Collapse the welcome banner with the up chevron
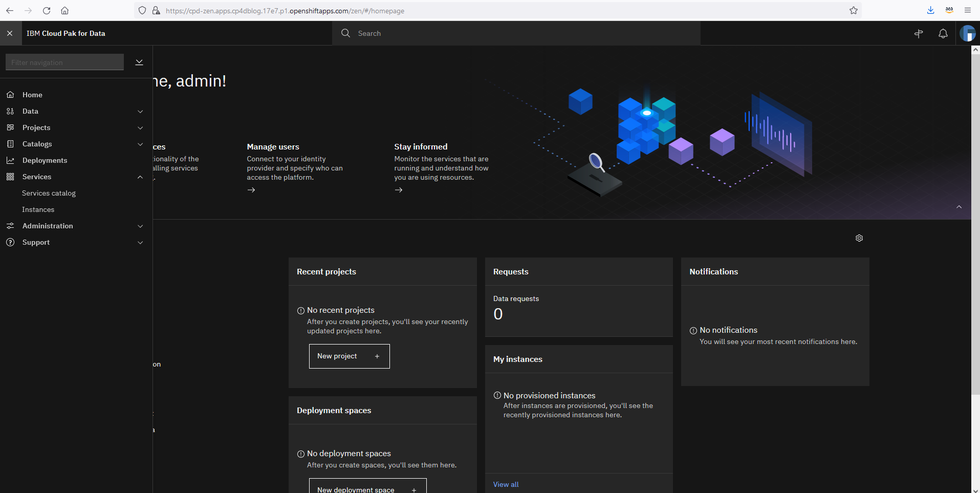 959,207
